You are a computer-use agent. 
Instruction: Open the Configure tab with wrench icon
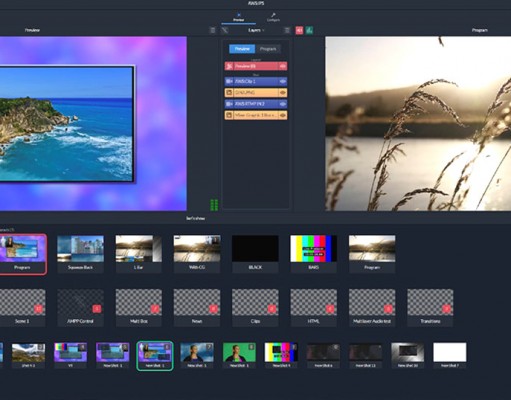(x=273, y=17)
